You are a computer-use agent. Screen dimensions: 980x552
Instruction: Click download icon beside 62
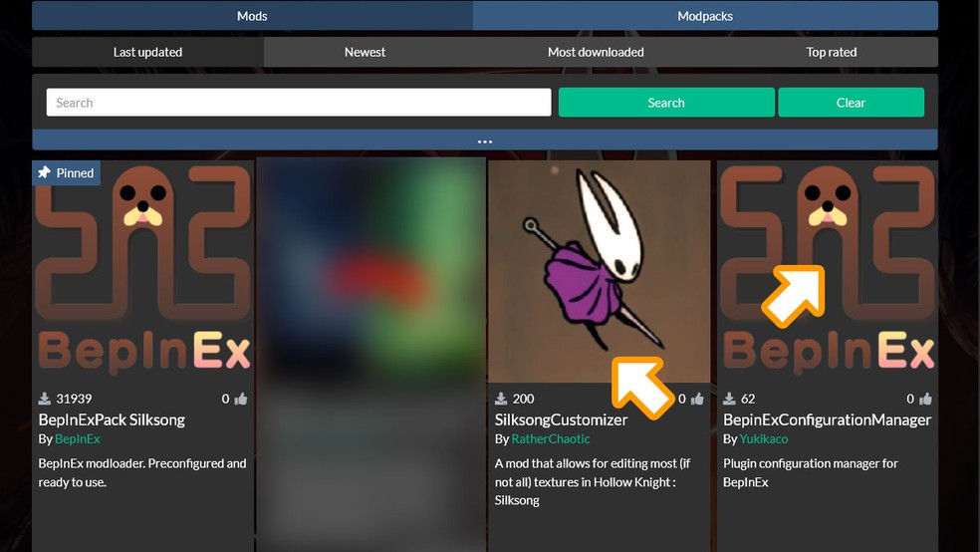[x=729, y=399]
